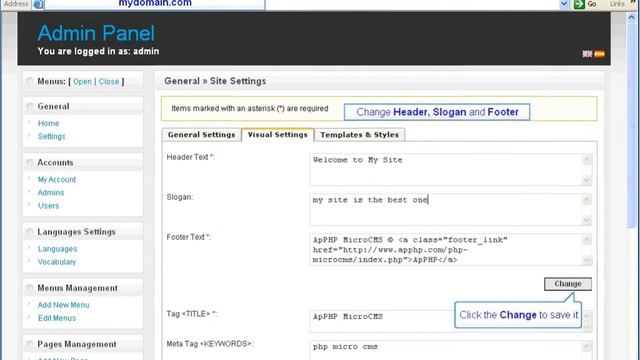Click the green Go arrow icon

coord(579,4)
